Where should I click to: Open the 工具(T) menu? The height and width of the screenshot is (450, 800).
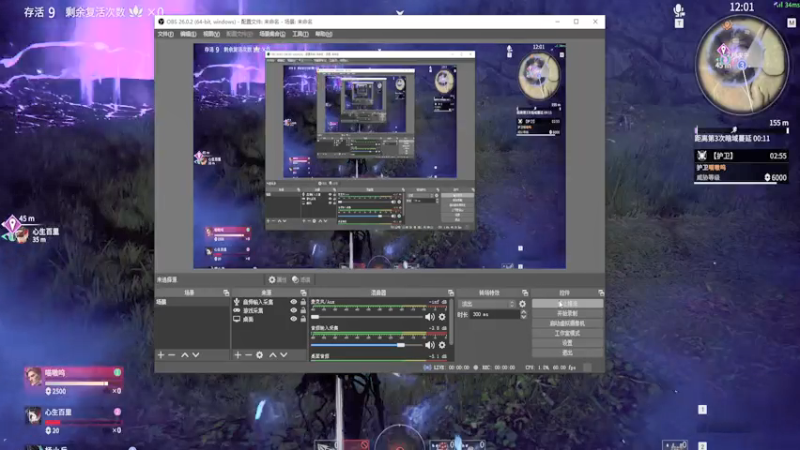pyautogui.click(x=300, y=34)
